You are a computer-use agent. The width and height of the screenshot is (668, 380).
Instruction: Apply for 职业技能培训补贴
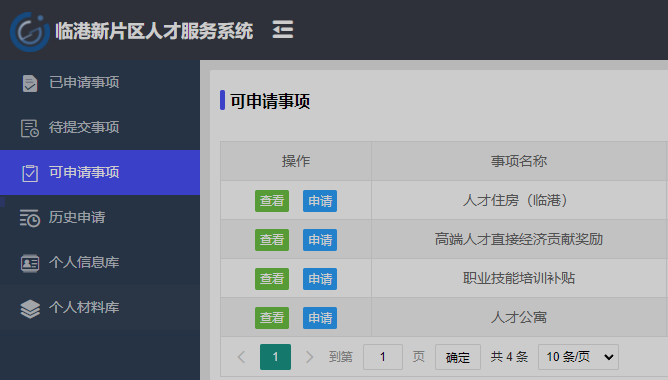pos(320,279)
